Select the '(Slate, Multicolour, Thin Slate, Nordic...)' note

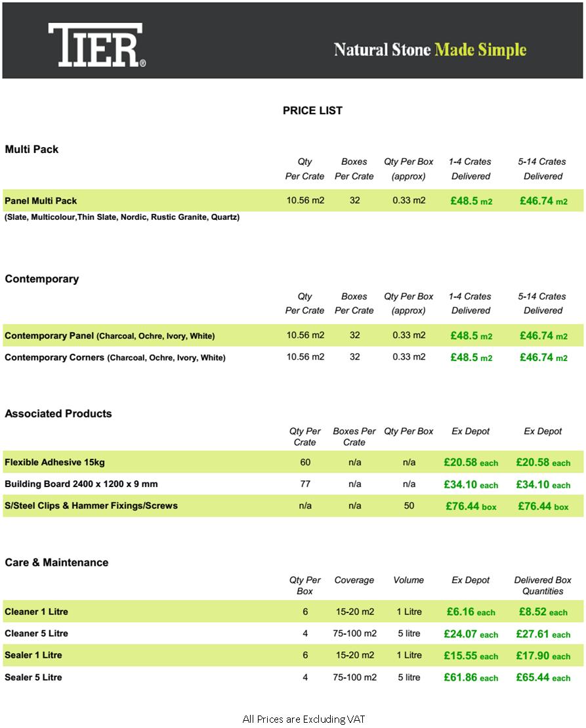[122, 217]
